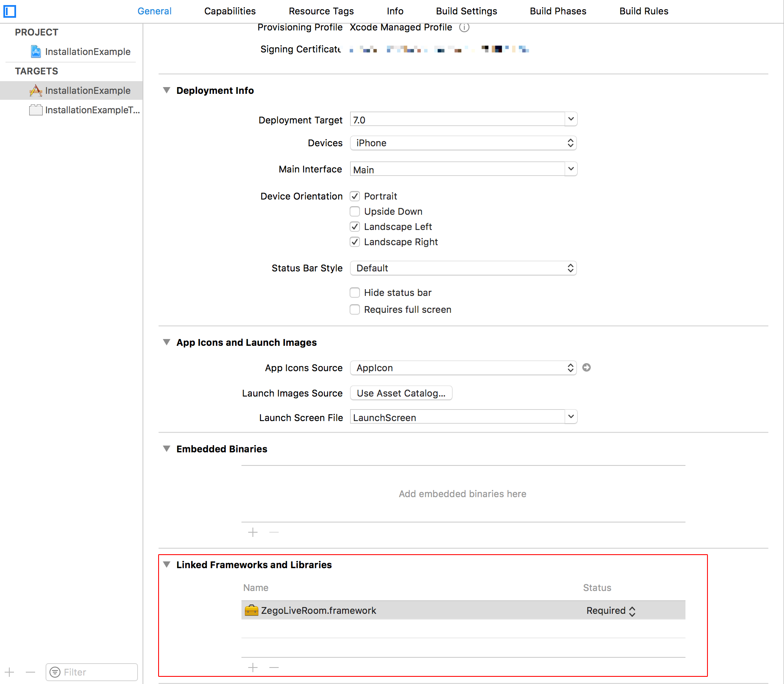The height and width of the screenshot is (684, 784).
Task: Click the Main Interface text field
Action: [x=458, y=169]
